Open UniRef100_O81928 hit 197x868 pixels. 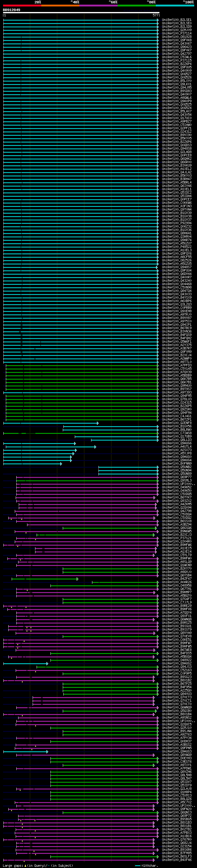(x=176, y=37)
